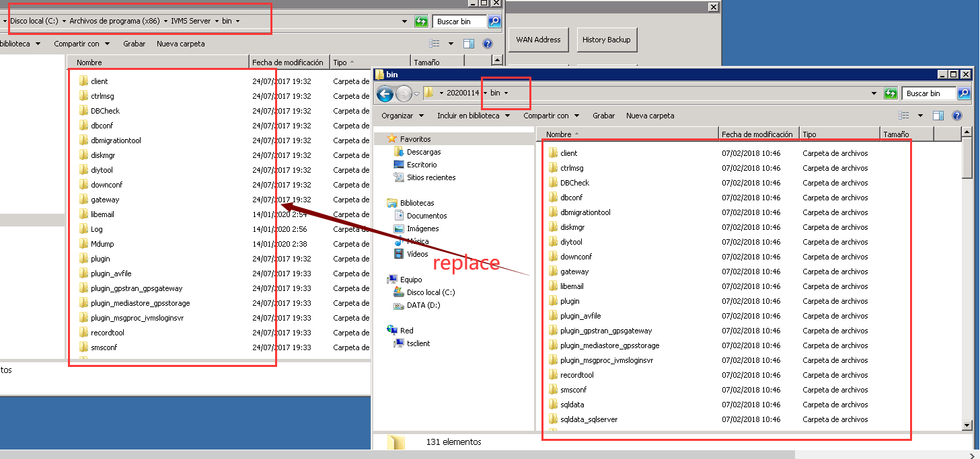
Task: Sort by Fecha de modificación in the front window
Action: [759, 134]
